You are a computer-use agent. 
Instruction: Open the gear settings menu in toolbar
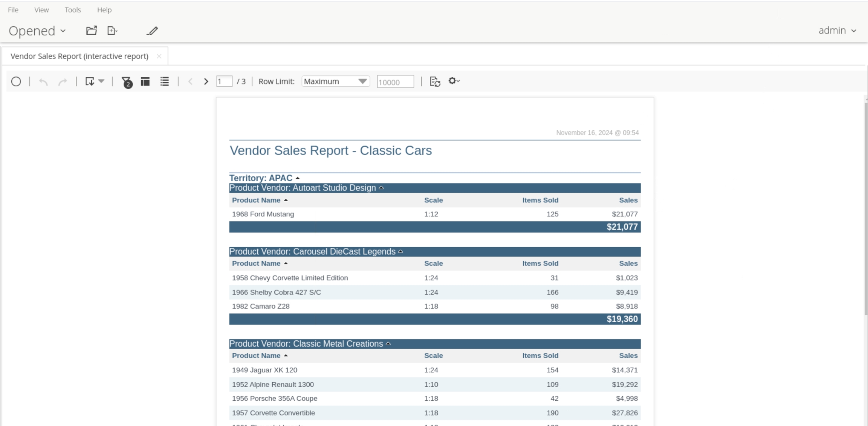(x=454, y=81)
